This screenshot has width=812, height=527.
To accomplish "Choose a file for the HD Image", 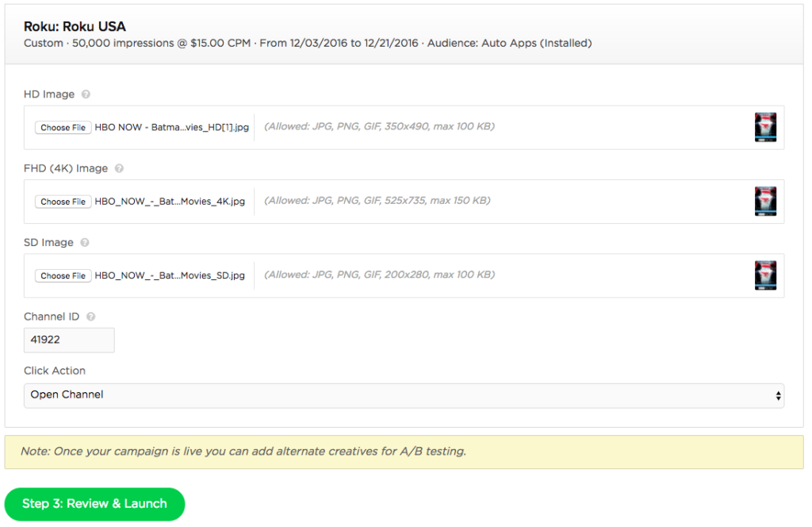I will coord(63,128).
